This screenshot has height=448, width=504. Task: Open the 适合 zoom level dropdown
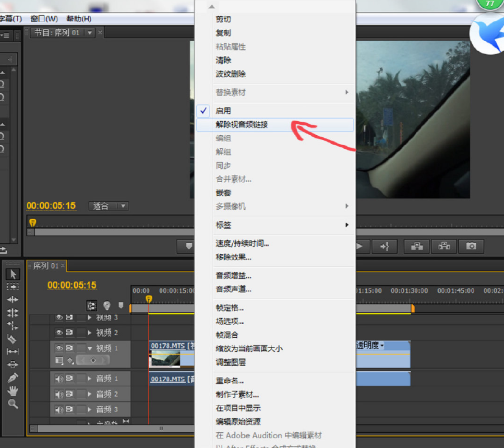109,206
